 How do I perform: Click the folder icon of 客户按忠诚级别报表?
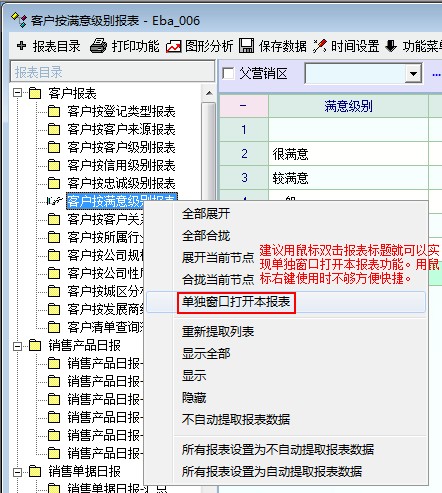coord(54,183)
